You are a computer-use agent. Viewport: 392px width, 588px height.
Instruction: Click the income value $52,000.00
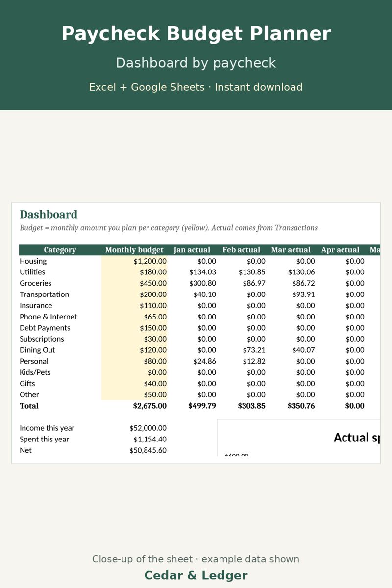tap(148, 428)
